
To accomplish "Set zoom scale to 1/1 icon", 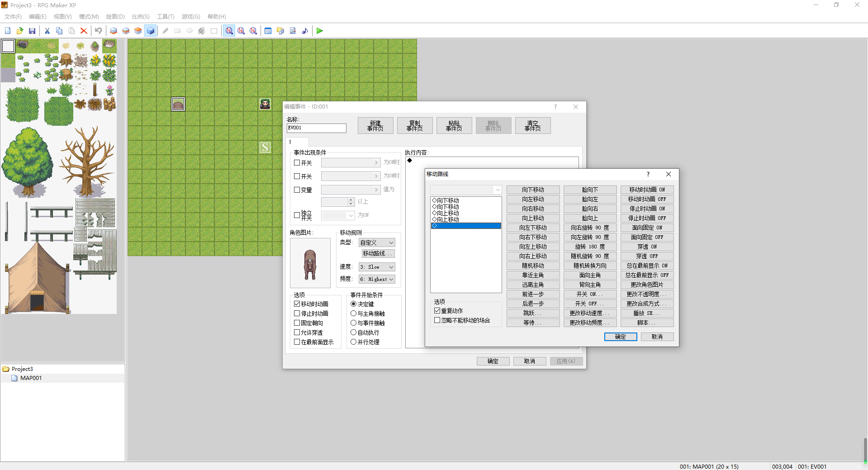I will point(229,31).
